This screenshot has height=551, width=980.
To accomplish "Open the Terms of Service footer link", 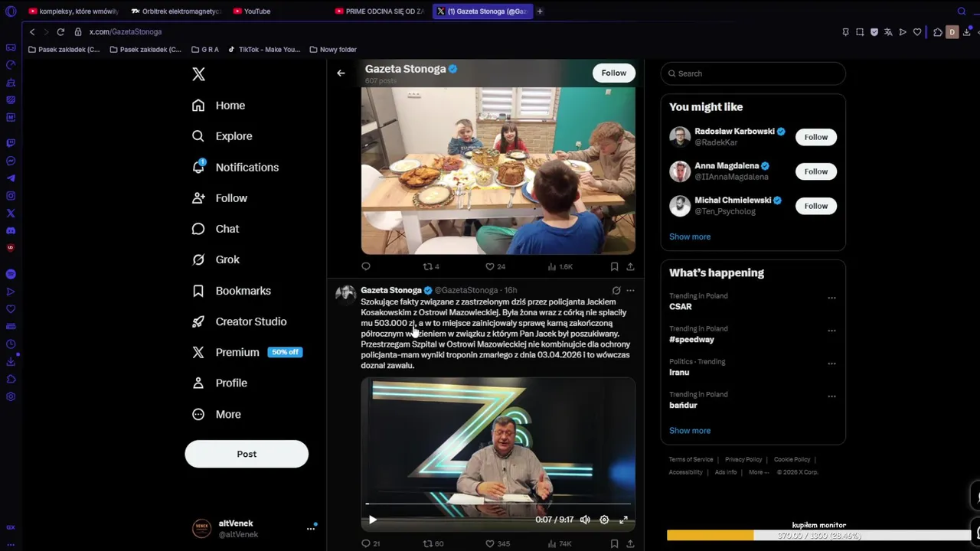I will [691, 460].
